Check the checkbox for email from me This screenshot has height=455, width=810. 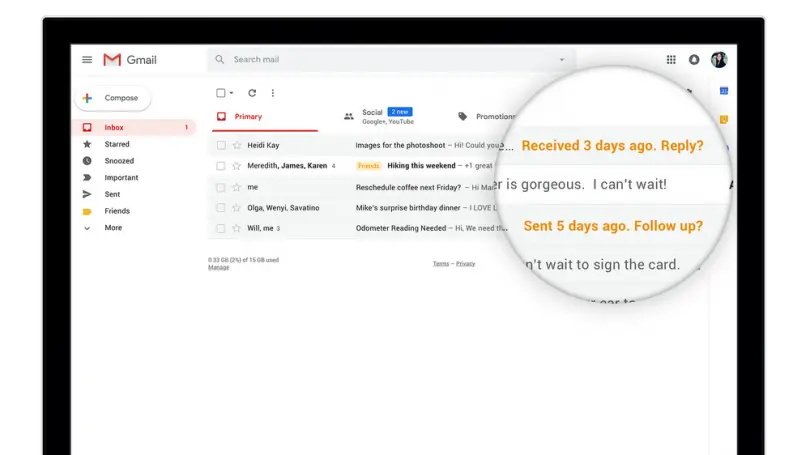221,187
